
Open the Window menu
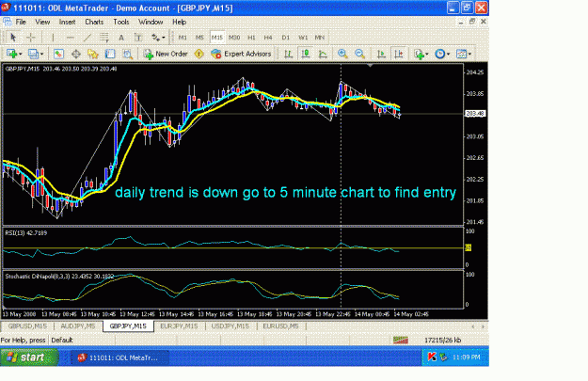click(x=151, y=22)
